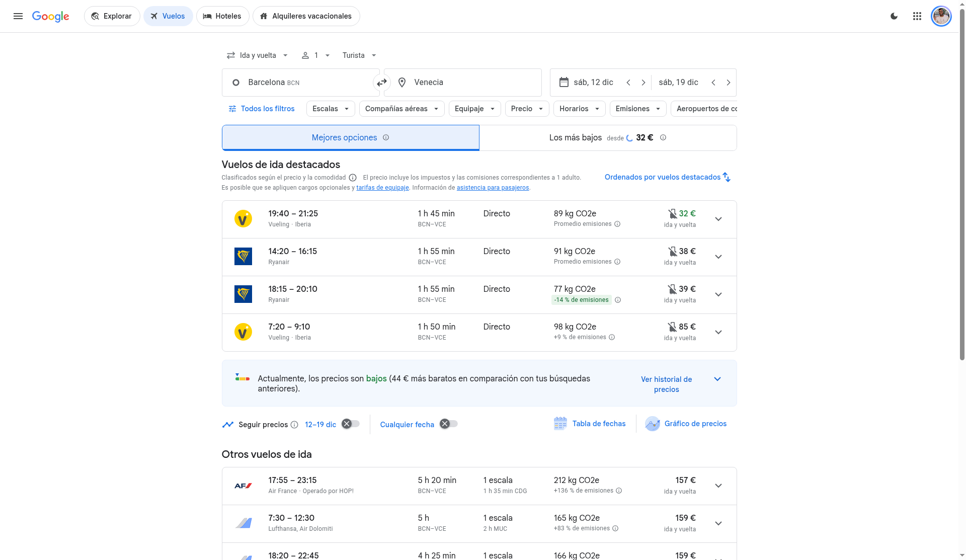Go to previous return date
The height and width of the screenshot is (560, 966).
tap(713, 83)
